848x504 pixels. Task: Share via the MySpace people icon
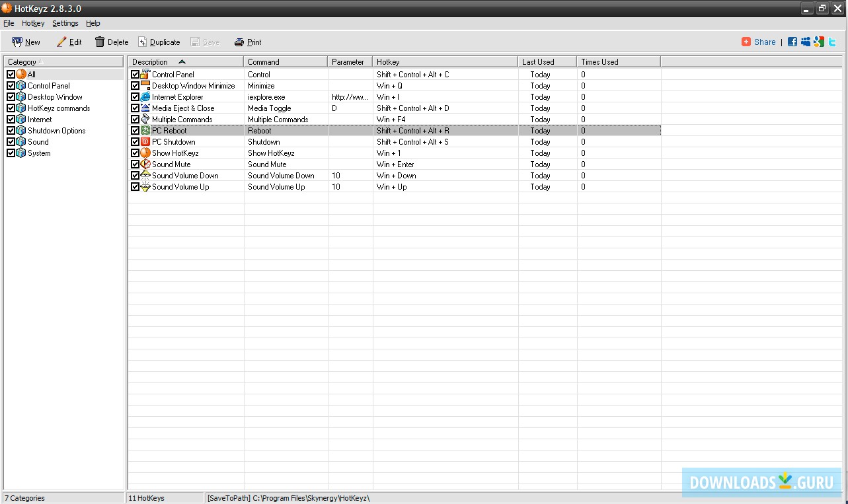806,42
